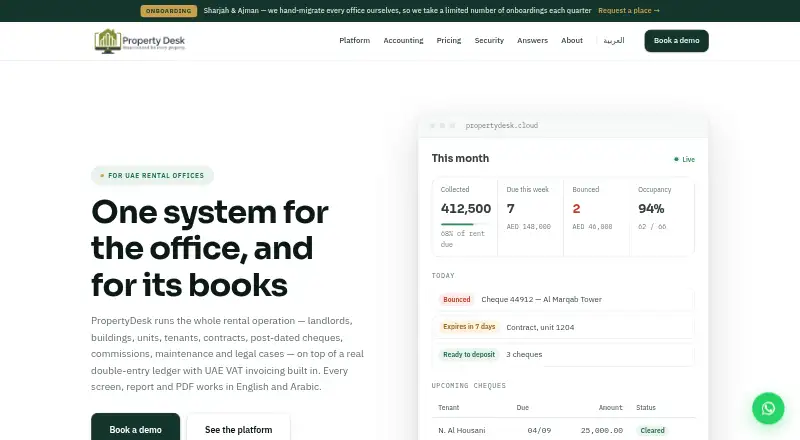Click the Expires in 7 days tag

[x=469, y=327]
